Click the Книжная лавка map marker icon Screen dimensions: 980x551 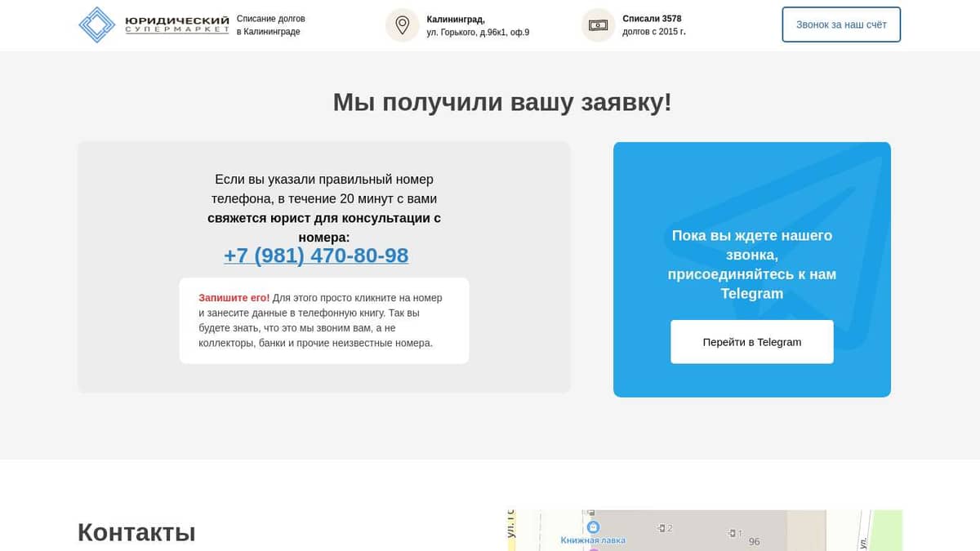593,527
